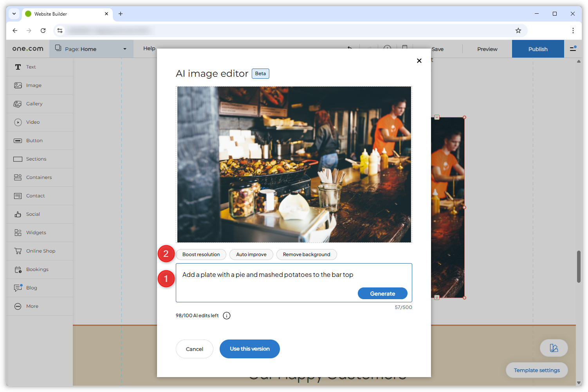Click the Gallery sidebar icon
Image resolution: width=588 pixels, height=392 pixels.
coord(18,103)
